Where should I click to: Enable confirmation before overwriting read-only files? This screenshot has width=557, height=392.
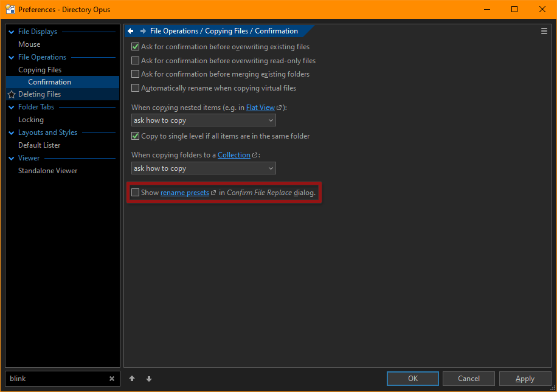pos(136,61)
